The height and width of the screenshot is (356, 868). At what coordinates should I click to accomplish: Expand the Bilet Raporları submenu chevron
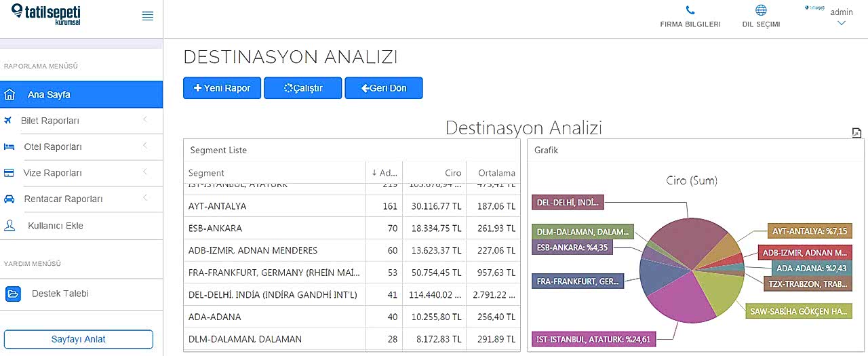(144, 120)
